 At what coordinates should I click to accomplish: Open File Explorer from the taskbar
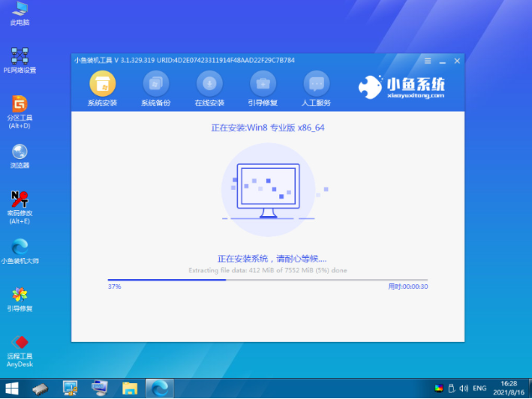tap(128, 388)
